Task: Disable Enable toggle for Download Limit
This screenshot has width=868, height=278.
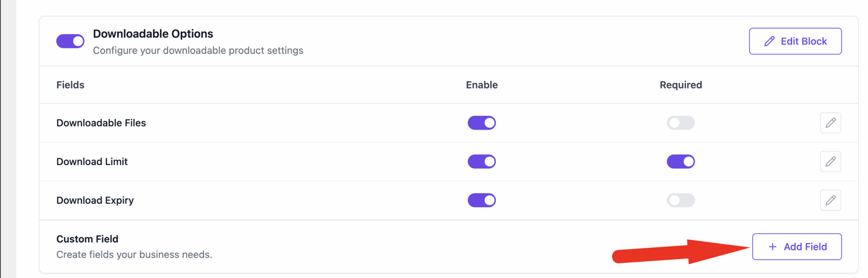Action: tap(481, 161)
